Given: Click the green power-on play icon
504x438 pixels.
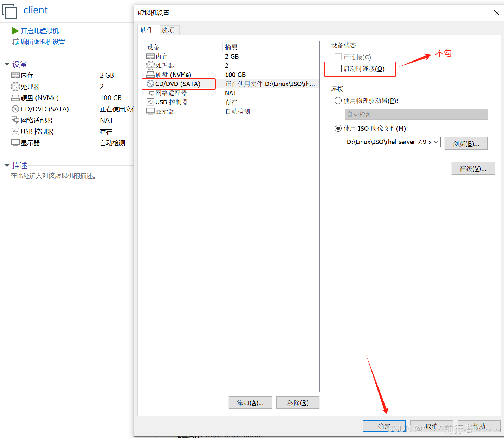Looking at the screenshot, I should point(15,31).
